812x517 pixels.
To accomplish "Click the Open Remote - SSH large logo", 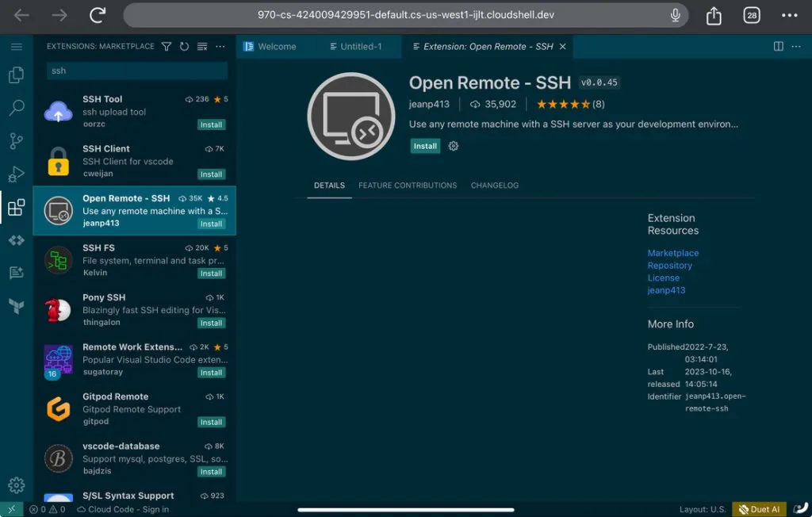I will (x=351, y=116).
